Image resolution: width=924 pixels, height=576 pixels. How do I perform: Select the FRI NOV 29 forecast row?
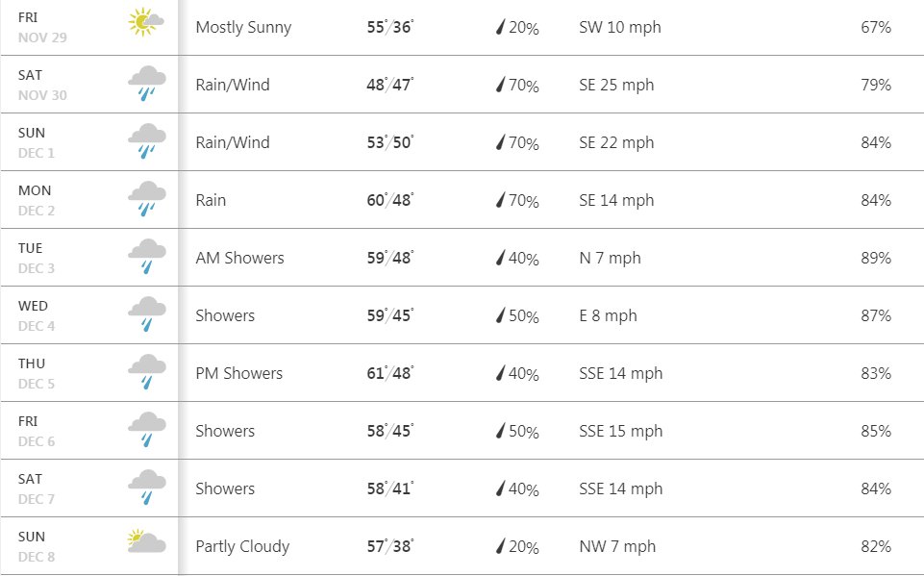click(x=462, y=27)
